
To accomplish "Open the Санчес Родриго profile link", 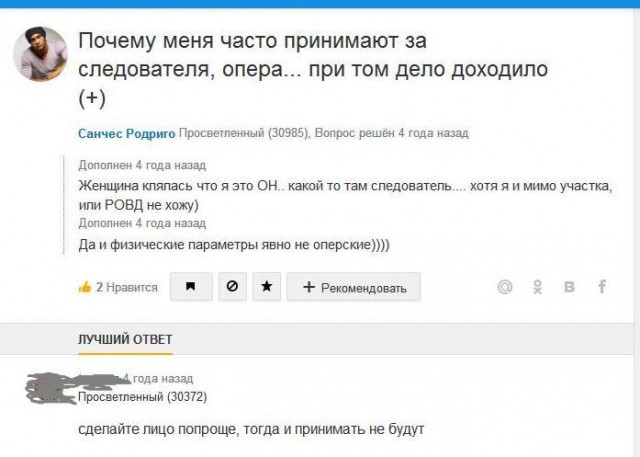I will (x=126, y=133).
